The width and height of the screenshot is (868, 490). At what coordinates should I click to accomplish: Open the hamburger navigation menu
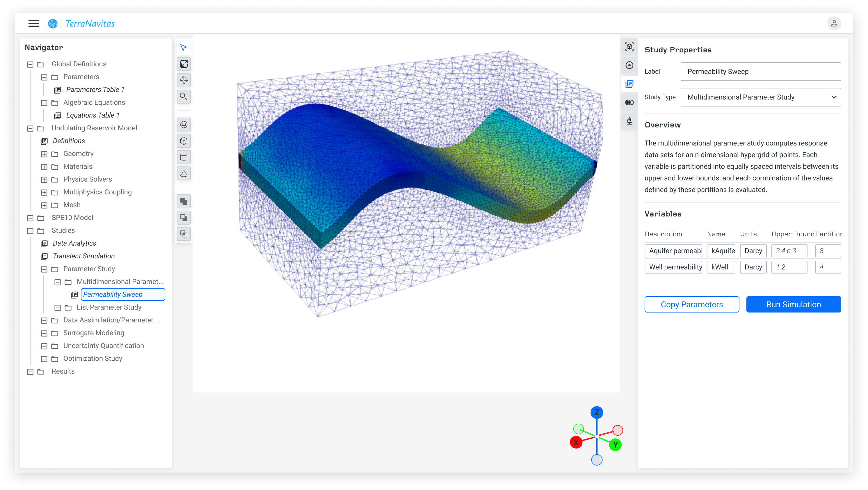coord(33,23)
